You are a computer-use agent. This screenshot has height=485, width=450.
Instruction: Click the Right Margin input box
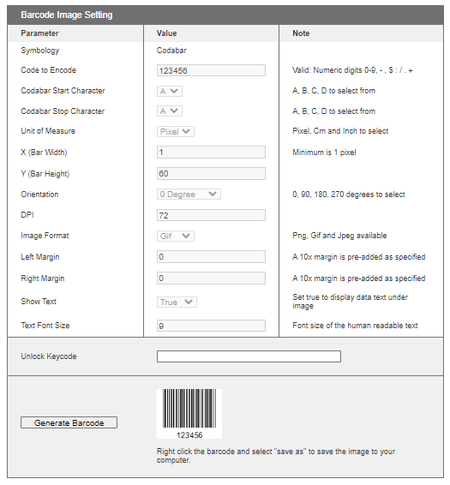pyautogui.click(x=211, y=278)
